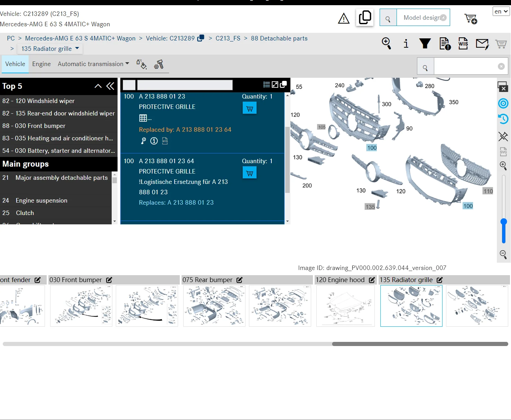Add A 213 888 01 23 to cart
511x420 pixels.
(250, 109)
